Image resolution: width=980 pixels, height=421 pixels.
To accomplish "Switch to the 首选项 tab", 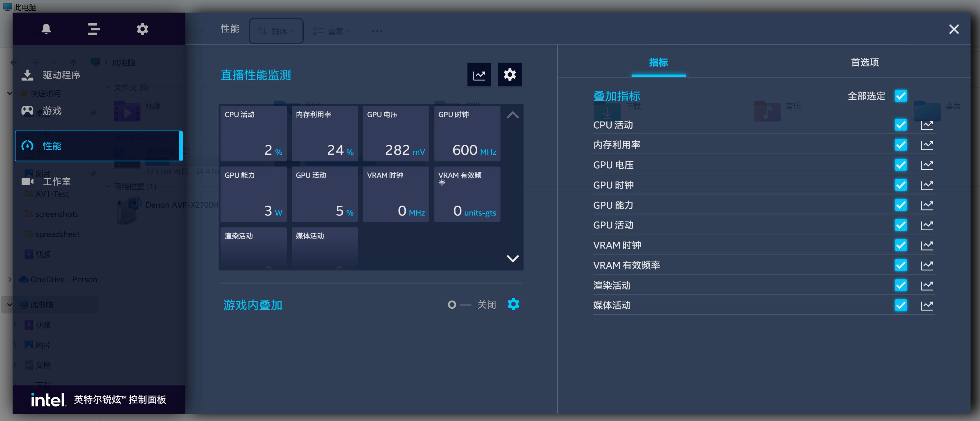I will point(864,62).
